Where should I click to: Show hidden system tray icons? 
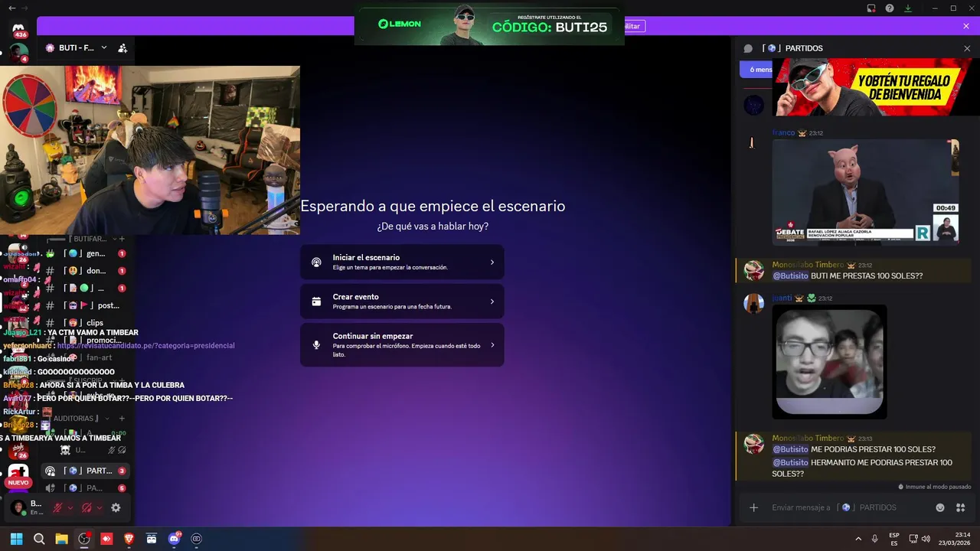pos(858,539)
